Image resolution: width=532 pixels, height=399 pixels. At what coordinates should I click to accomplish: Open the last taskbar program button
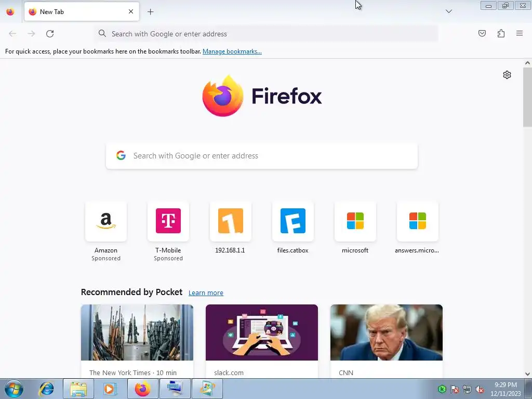pyautogui.click(x=207, y=389)
